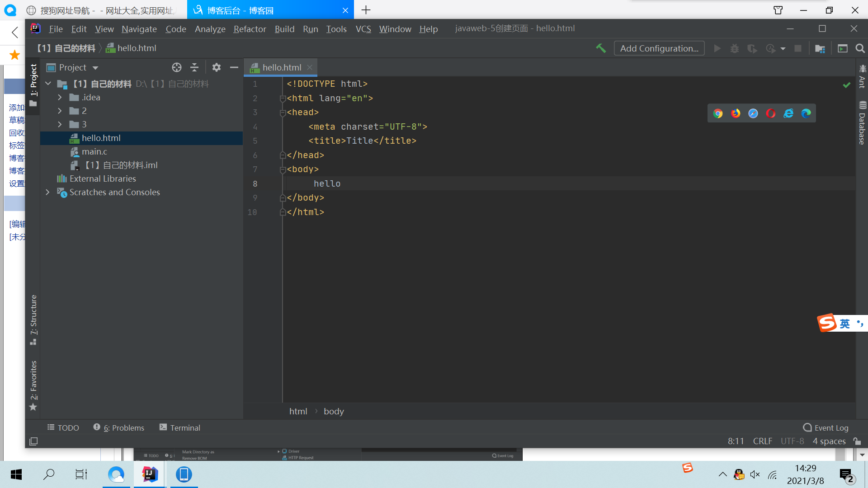Click Search Everywhere magnifier icon
The height and width of the screenshot is (488, 868).
(x=860, y=48)
